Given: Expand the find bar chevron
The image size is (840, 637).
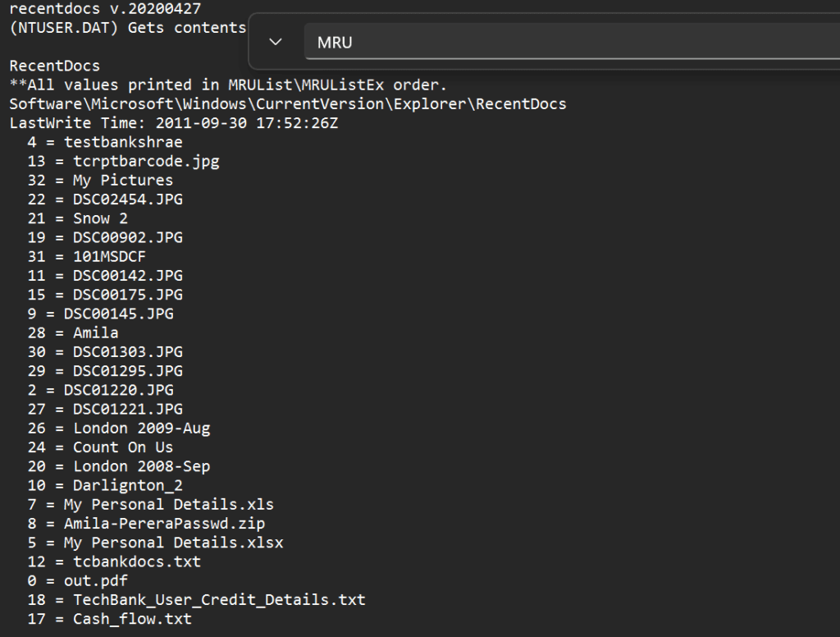Looking at the screenshot, I should pos(276,42).
